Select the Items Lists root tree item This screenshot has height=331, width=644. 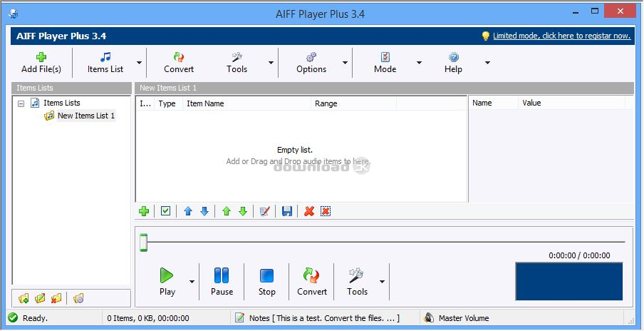click(x=61, y=103)
